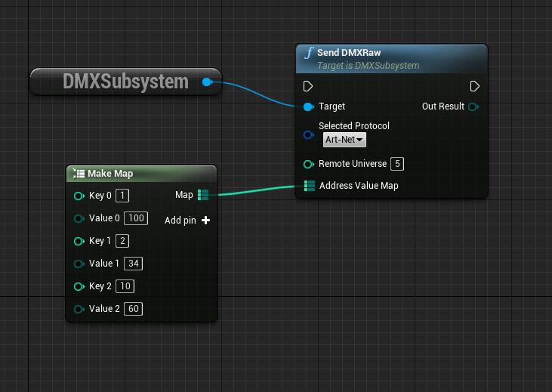The width and height of the screenshot is (552, 392).
Task: Click the Key 1 input pin
Action: coord(79,241)
